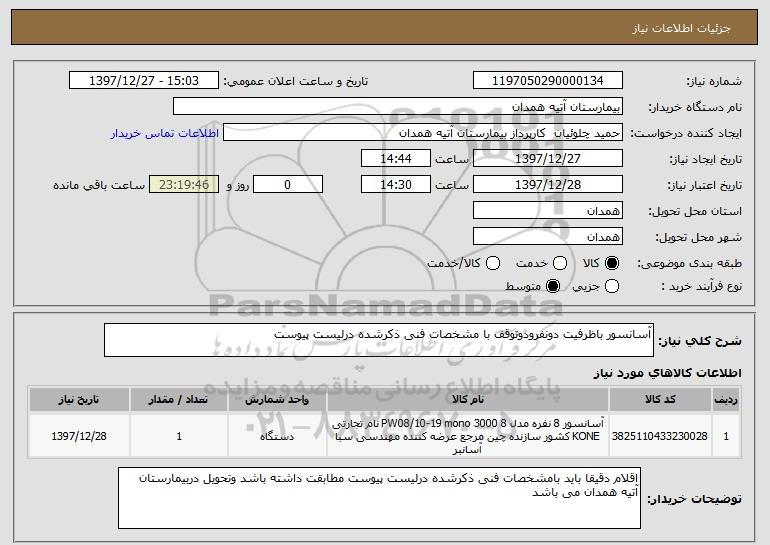Click the buyer organization name field

[398, 107]
